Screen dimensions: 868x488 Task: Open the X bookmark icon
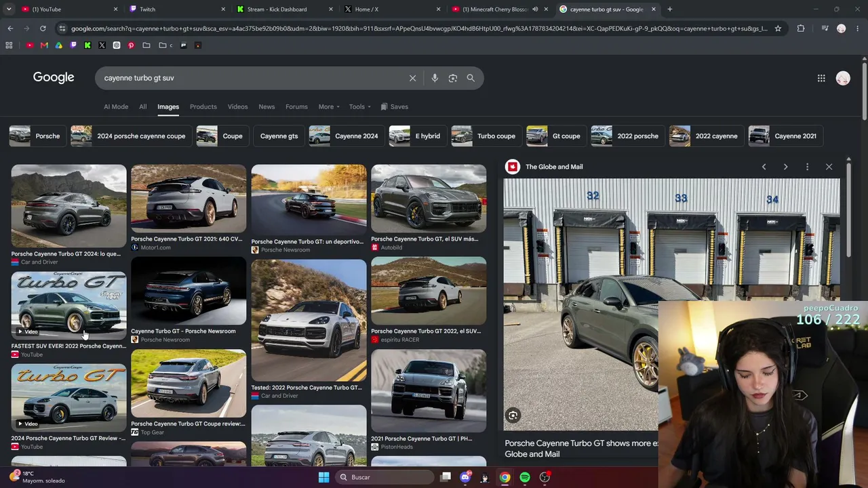click(102, 45)
